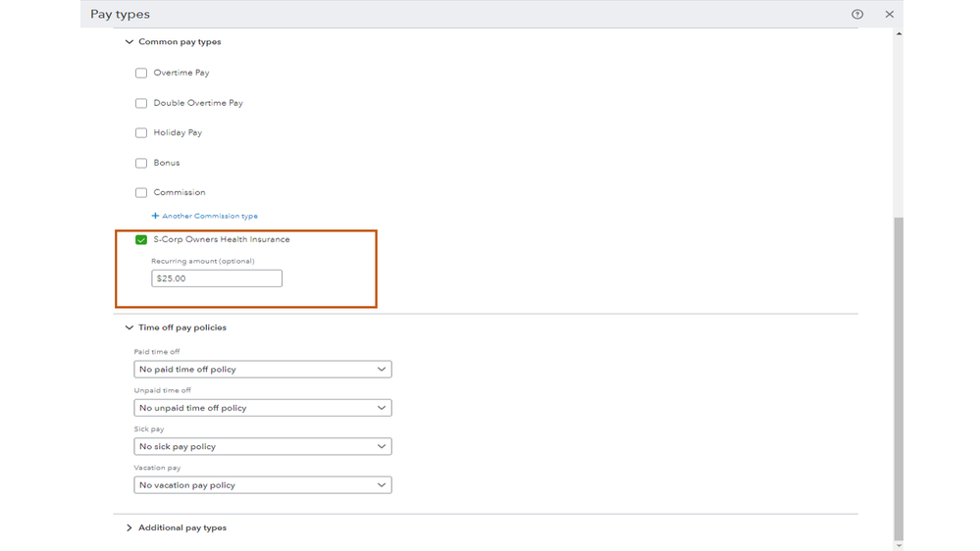Open the Vacation pay policy dropdown
This screenshot has height=551, width=980.
click(262, 485)
